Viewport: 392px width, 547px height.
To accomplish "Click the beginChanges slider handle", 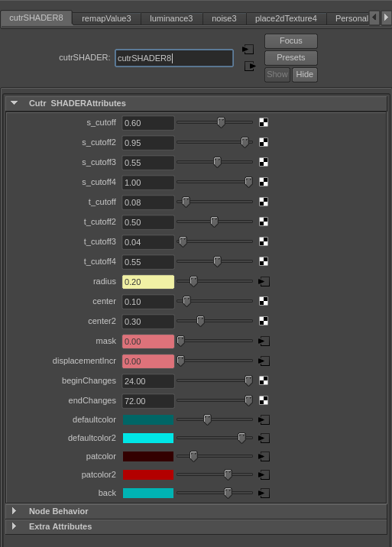I will pyautogui.click(x=248, y=380).
